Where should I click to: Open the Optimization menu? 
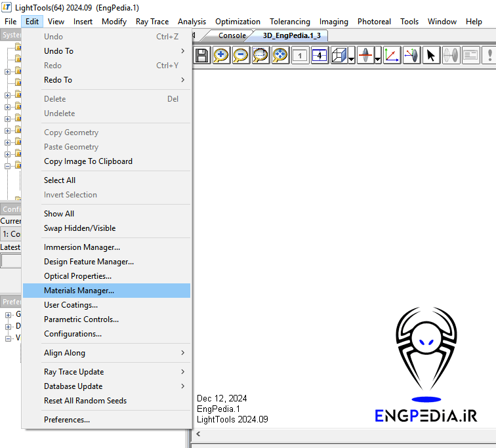238,22
